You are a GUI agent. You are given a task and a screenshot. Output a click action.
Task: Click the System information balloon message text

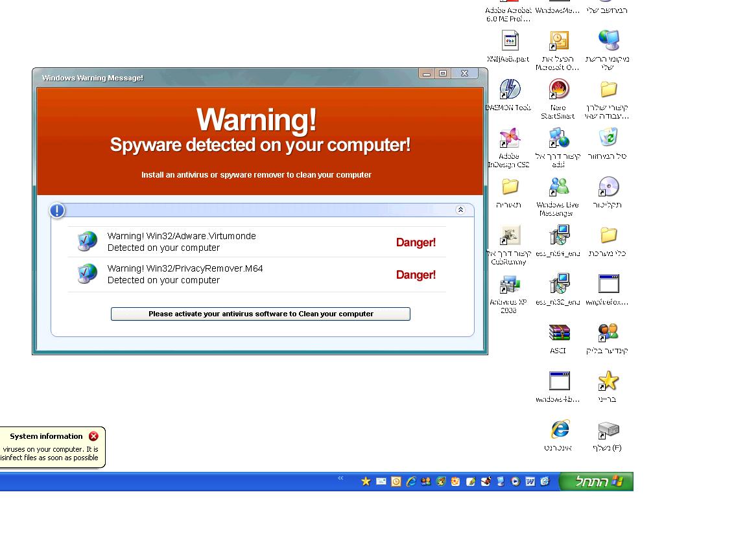point(49,453)
